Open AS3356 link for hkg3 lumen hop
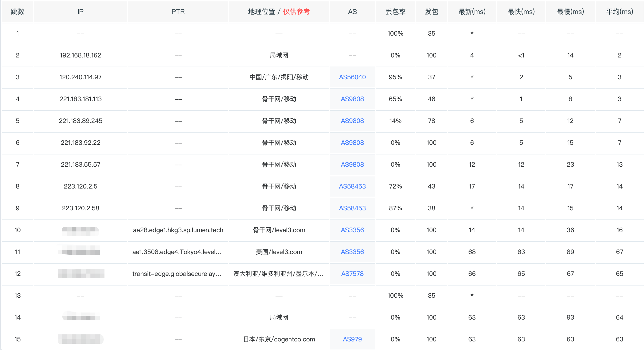This screenshot has width=644, height=350. (352, 230)
